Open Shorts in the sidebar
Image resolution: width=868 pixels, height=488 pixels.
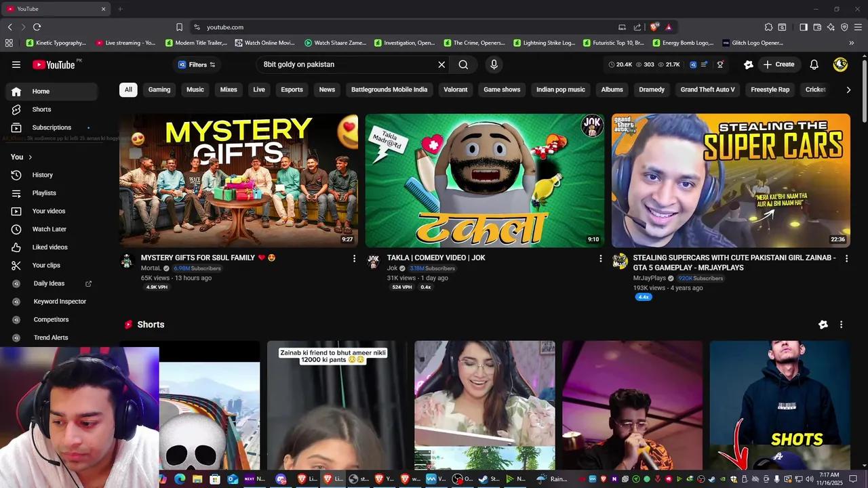click(52, 109)
